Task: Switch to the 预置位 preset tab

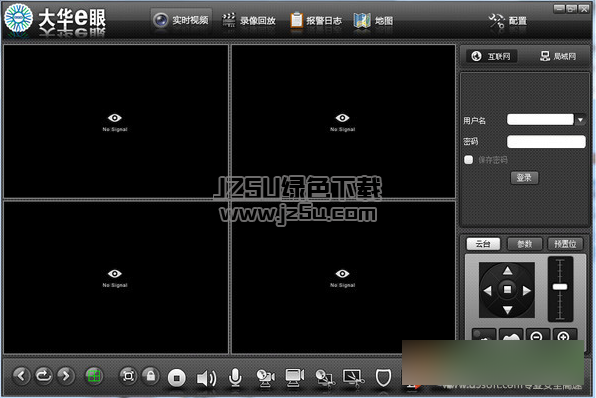Action: pos(565,244)
